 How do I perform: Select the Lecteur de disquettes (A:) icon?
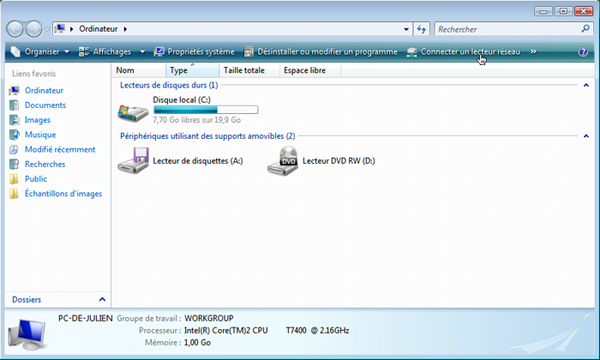133,161
